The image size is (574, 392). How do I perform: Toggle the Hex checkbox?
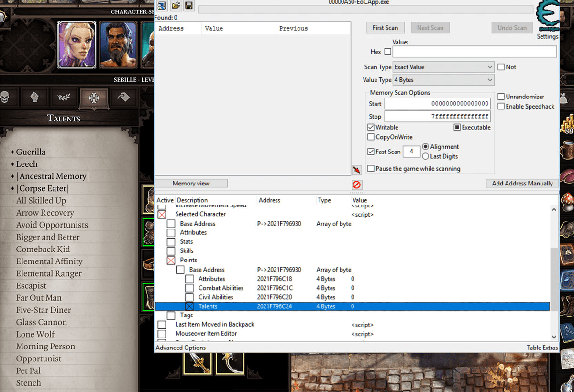pos(387,52)
